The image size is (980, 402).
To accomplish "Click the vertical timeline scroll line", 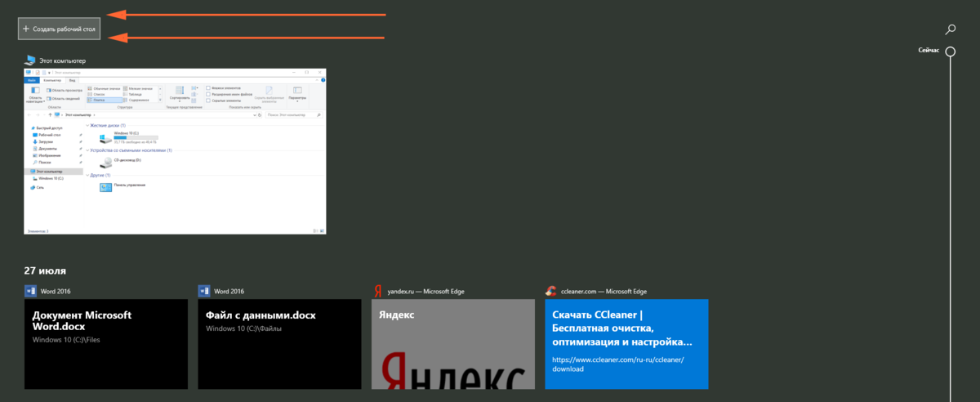I will tap(951, 229).
